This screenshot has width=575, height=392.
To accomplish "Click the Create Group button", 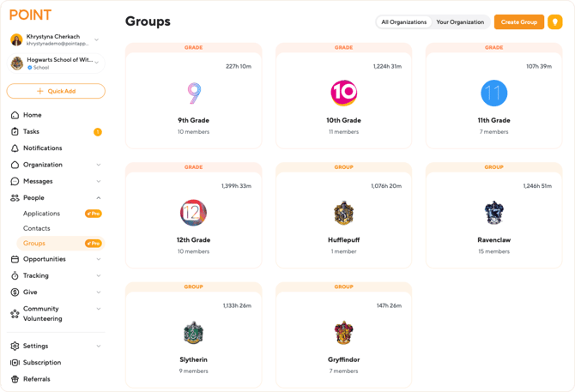I will tap(518, 22).
